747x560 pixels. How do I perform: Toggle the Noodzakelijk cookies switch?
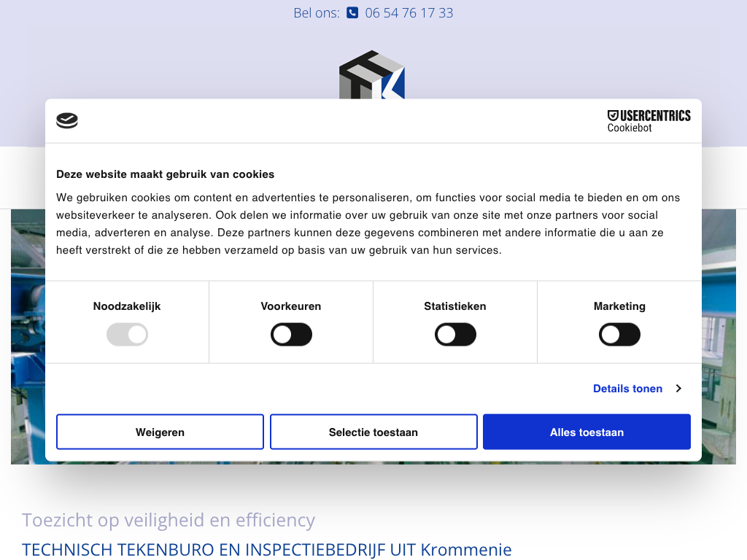pos(127,335)
